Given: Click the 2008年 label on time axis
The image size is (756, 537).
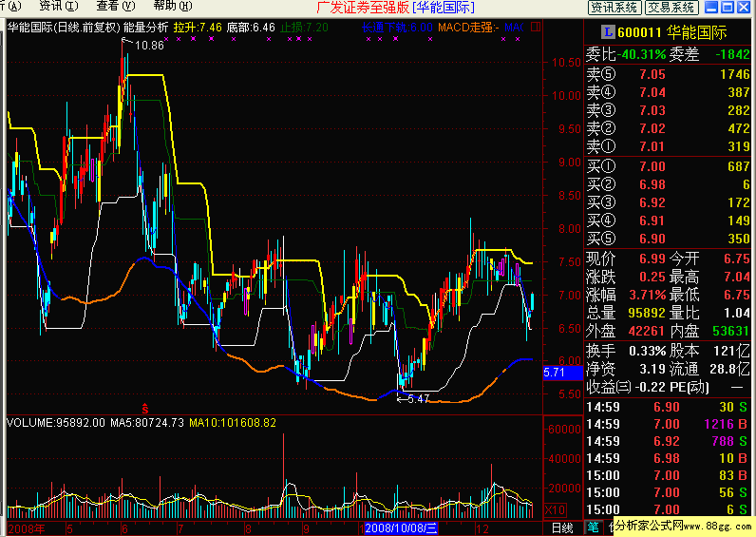Looking at the screenshot, I should click(x=27, y=528).
